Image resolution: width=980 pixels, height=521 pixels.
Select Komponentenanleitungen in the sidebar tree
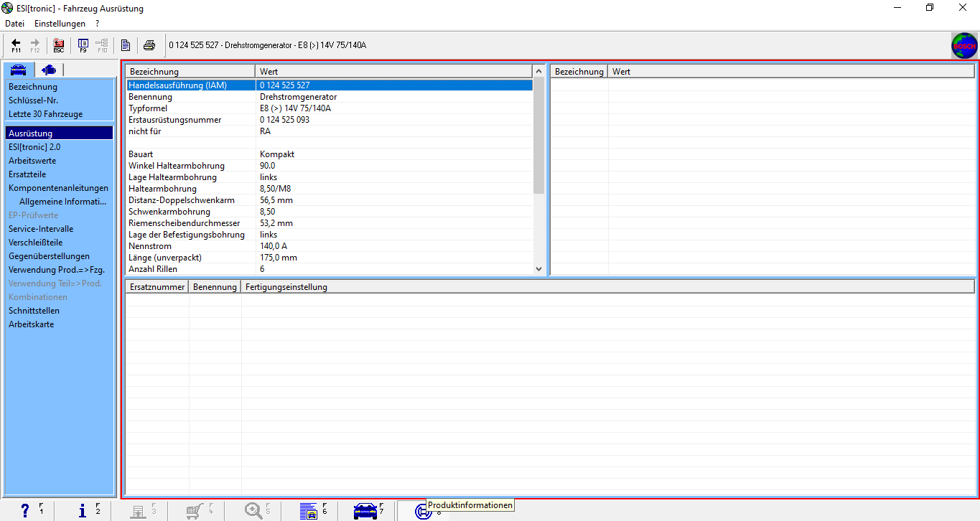click(x=58, y=188)
